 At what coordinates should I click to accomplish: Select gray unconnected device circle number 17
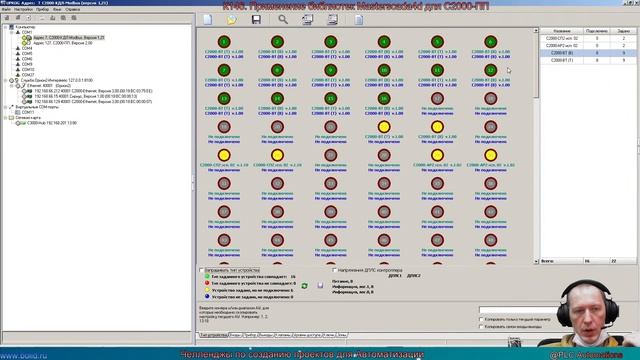click(x=437, y=98)
